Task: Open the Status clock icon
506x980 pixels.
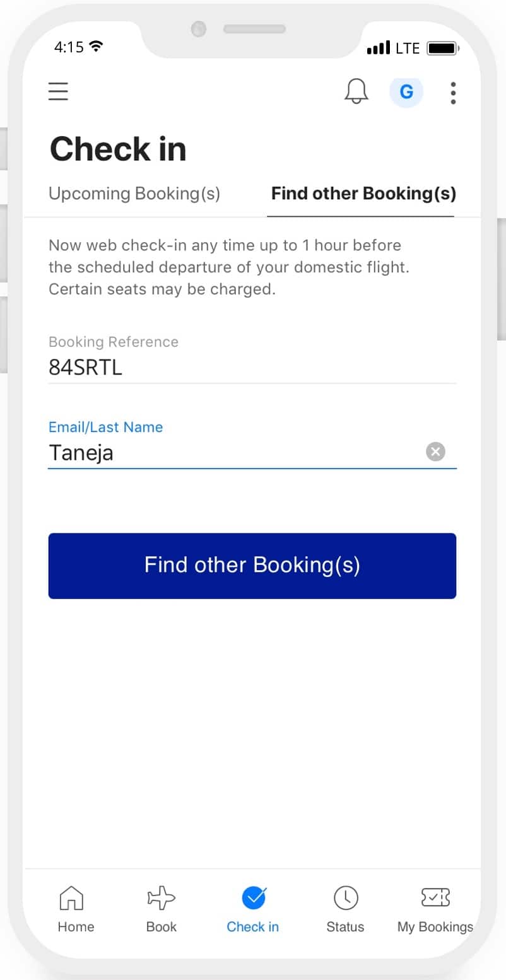Action: pyautogui.click(x=345, y=897)
